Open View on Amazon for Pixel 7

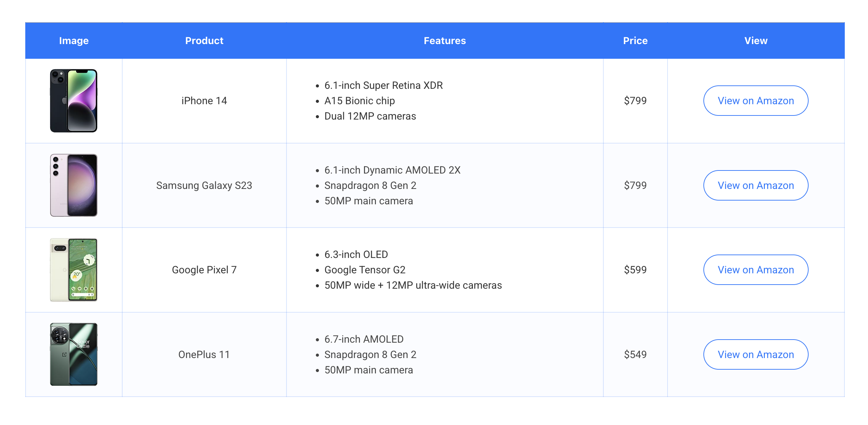pyautogui.click(x=755, y=270)
